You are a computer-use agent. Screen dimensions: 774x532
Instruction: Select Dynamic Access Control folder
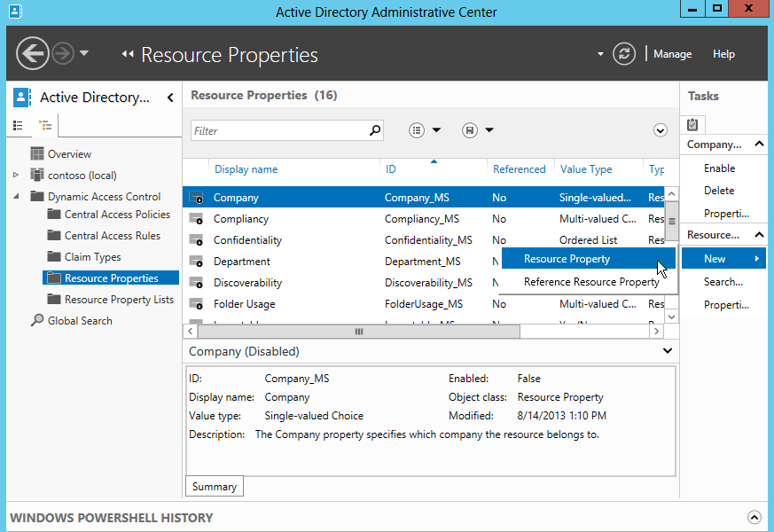point(104,197)
